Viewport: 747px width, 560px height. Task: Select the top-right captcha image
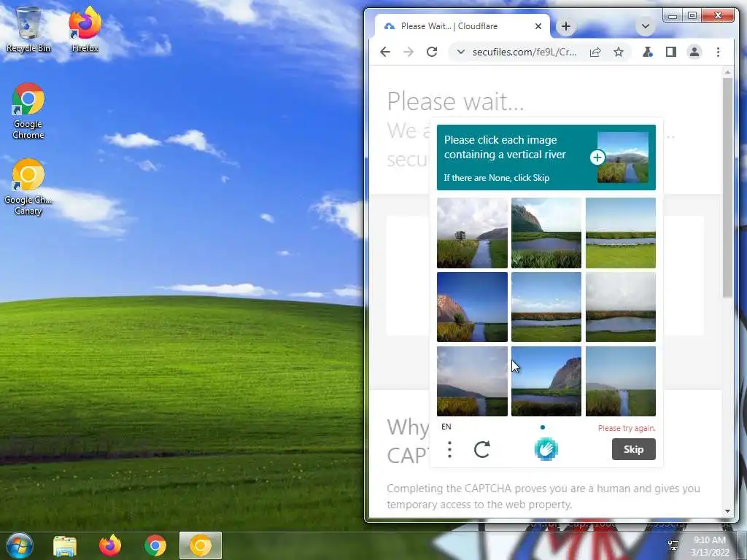621,233
